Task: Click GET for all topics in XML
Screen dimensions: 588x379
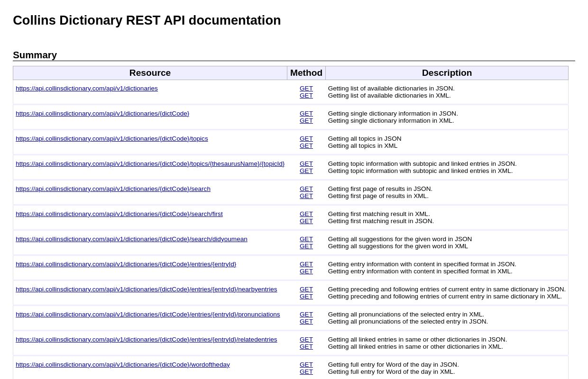Action: click(306, 146)
